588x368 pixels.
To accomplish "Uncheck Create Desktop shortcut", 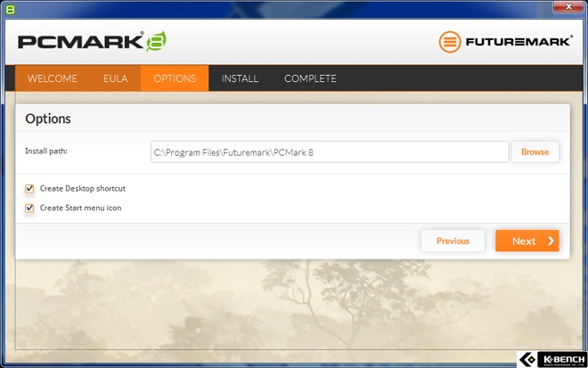I will pos(29,189).
